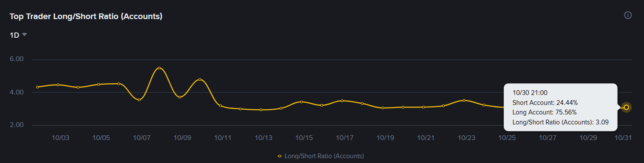Click the 10/09 date axis label

point(182,137)
